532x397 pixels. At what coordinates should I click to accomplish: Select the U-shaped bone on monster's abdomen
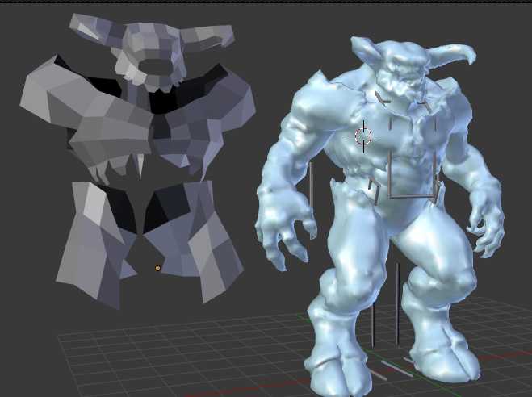tap(412, 175)
